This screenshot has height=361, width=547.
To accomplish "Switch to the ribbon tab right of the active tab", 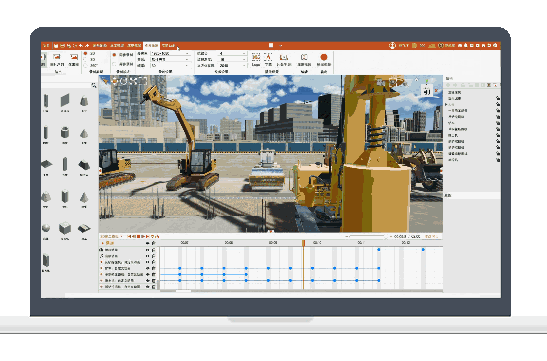I will 168,45.
